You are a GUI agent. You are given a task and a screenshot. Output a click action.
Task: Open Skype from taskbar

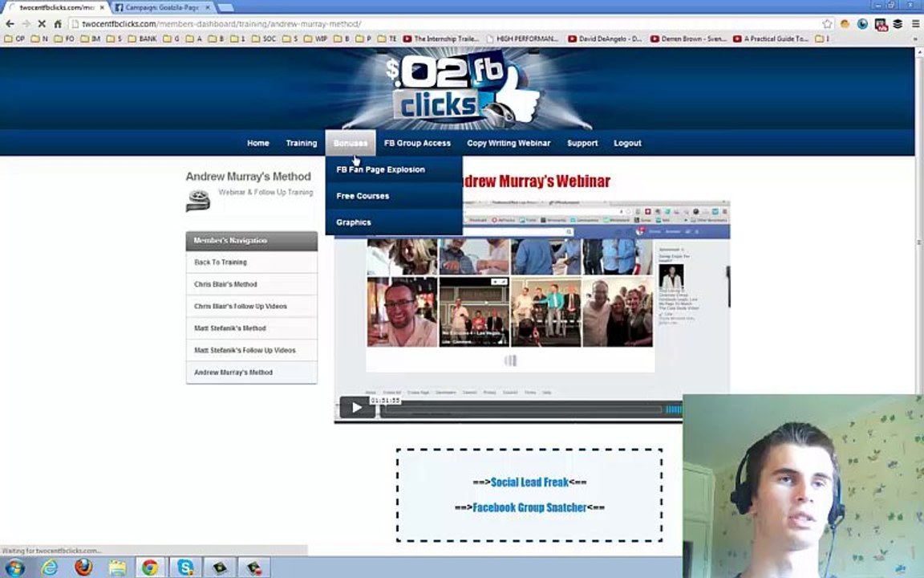click(x=185, y=568)
